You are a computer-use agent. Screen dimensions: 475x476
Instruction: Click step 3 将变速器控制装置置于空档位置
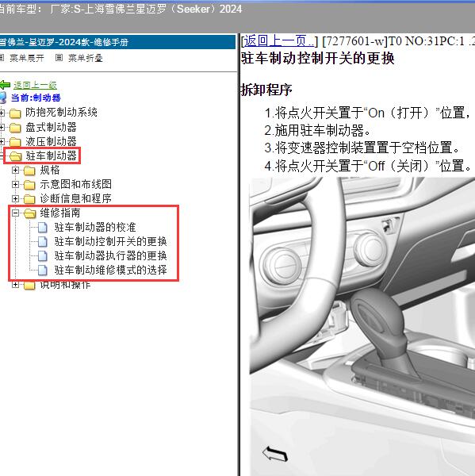[x=362, y=148]
